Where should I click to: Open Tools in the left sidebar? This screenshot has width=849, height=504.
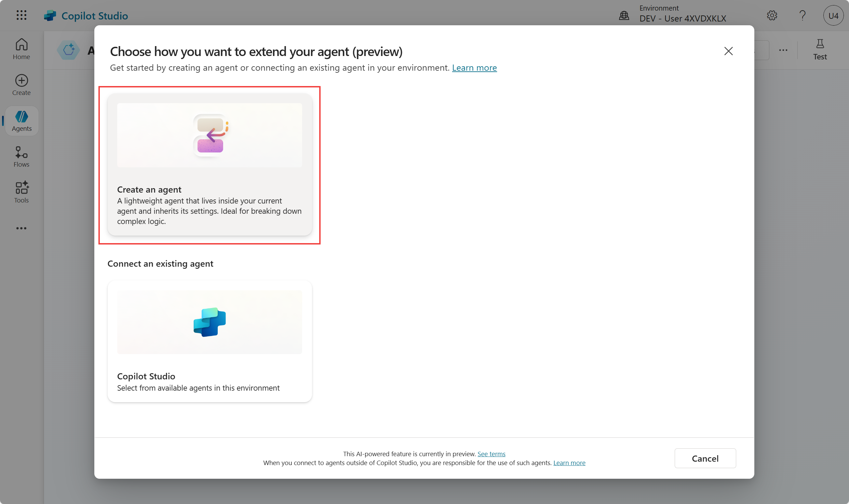coord(21,193)
